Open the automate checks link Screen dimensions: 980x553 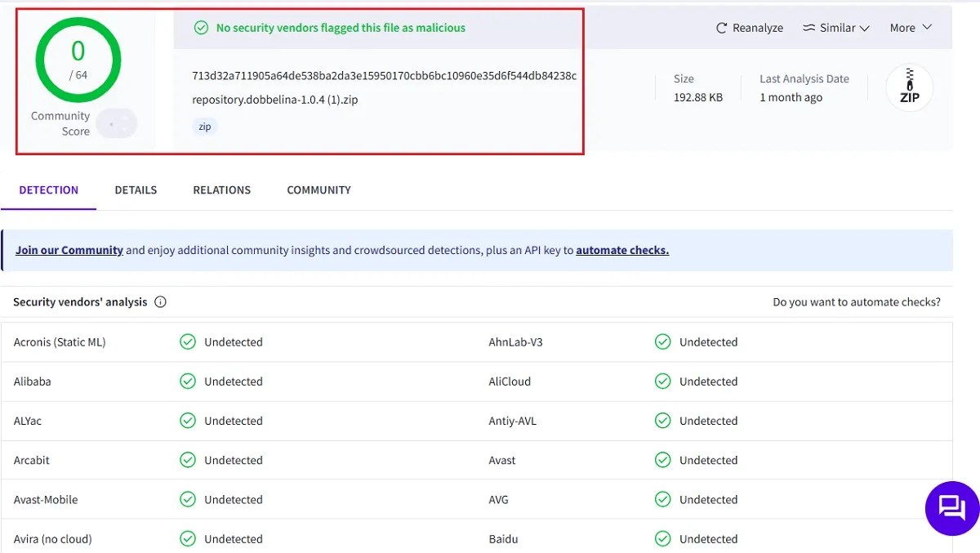click(621, 251)
